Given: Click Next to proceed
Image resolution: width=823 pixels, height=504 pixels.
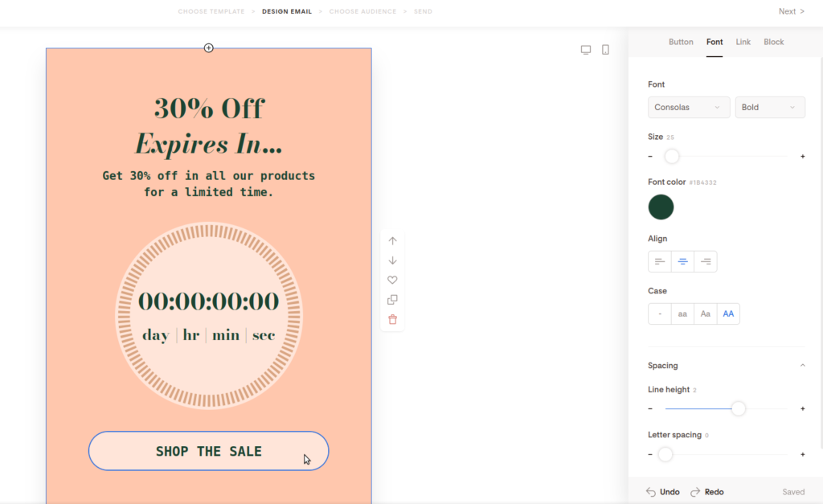Looking at the screenshot, I should tap(791, 11).
